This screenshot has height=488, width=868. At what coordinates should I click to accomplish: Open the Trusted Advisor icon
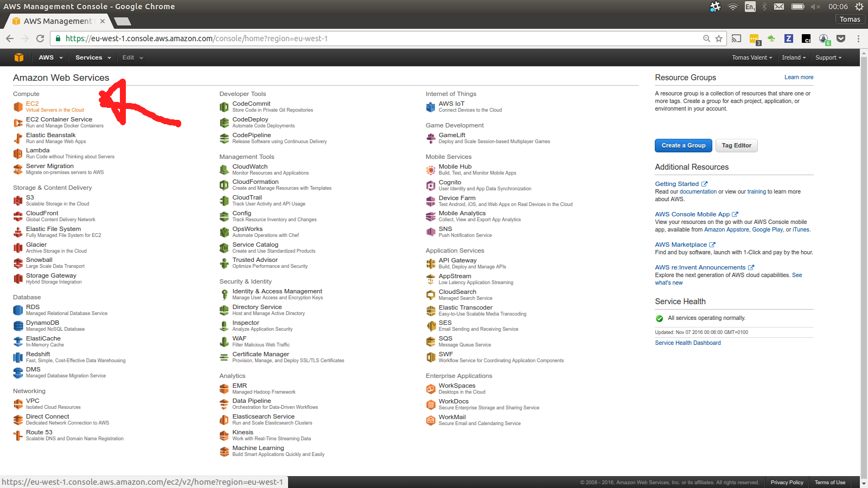[x=224, y=263]
